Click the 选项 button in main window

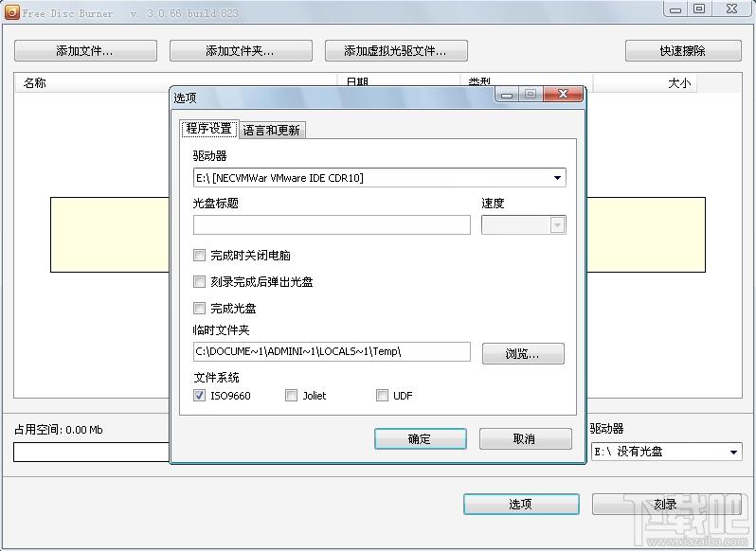521,505
